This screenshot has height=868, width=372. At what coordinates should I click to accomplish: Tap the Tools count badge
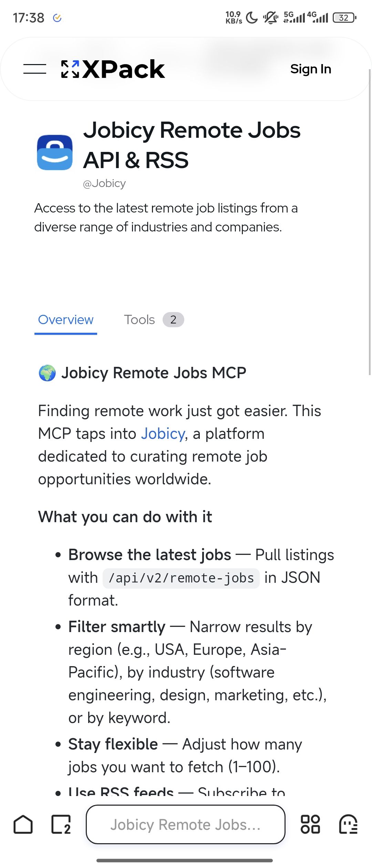173,320
